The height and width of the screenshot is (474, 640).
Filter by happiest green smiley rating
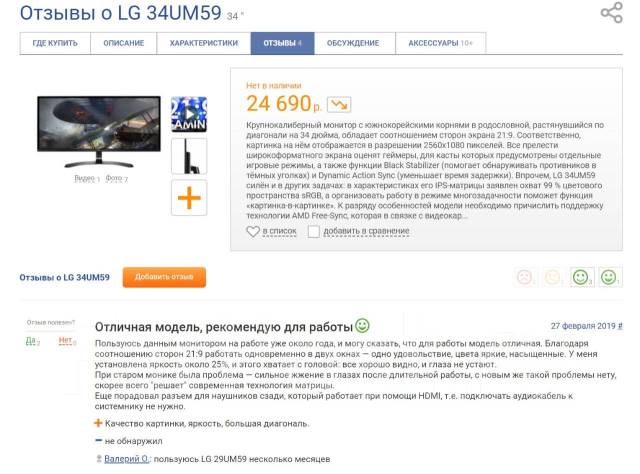609,277
